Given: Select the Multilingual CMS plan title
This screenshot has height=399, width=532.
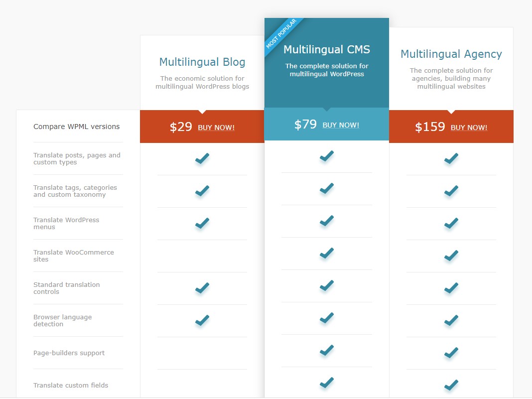Looking at the screenshot, I should 327,49.
